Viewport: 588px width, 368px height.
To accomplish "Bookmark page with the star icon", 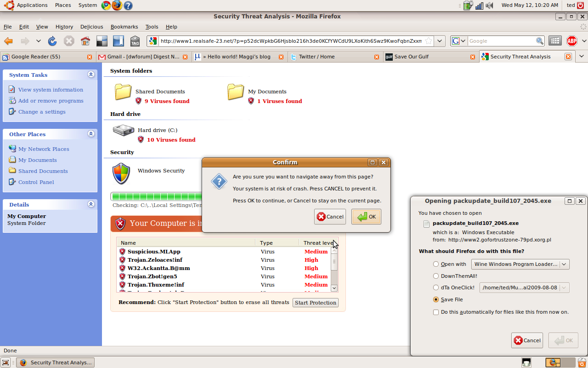I will click(x=428, y=41).
